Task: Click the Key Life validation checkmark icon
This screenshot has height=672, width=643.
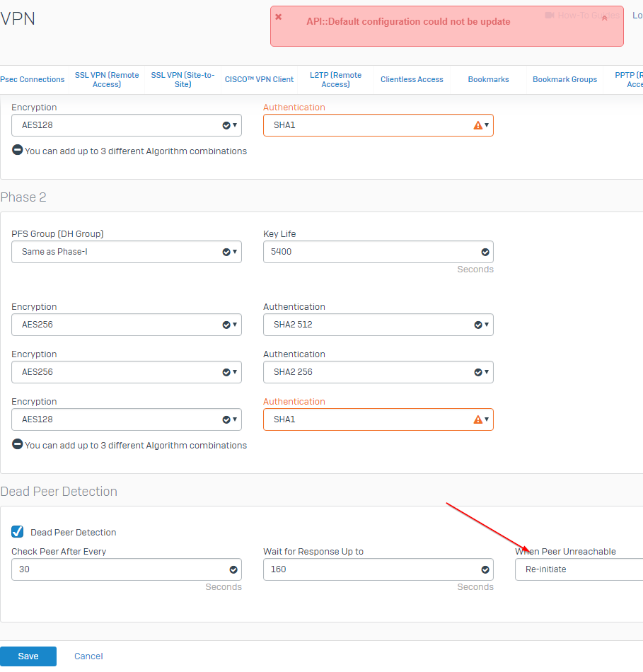Action: pyautogui.click(x=485, y=252)
